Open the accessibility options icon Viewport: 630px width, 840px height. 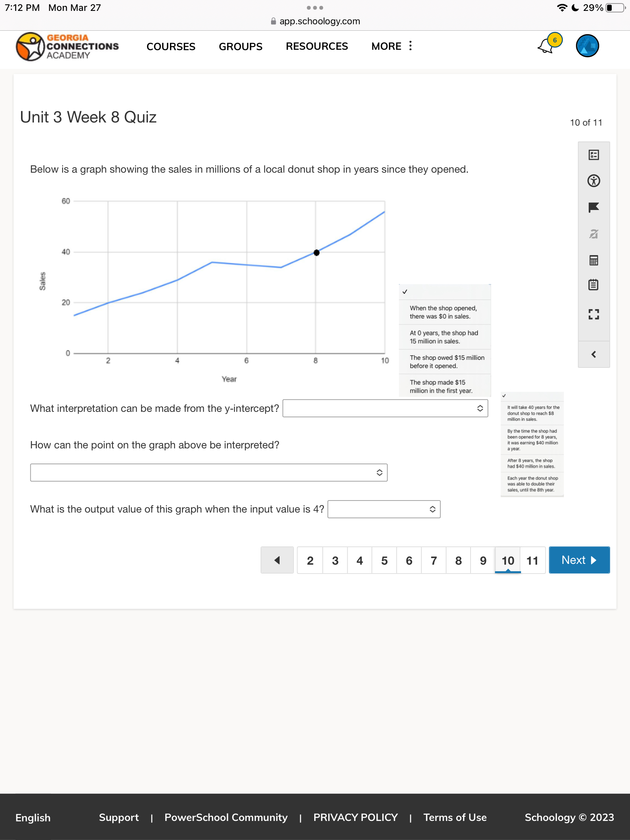pos(593,180)
